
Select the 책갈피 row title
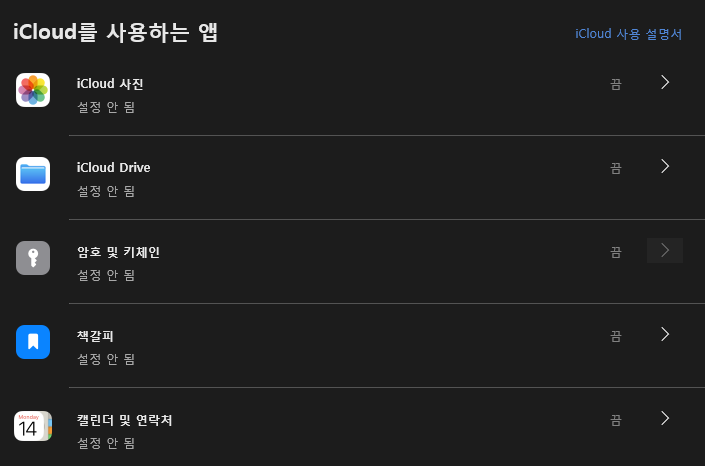tap(96, 335)
